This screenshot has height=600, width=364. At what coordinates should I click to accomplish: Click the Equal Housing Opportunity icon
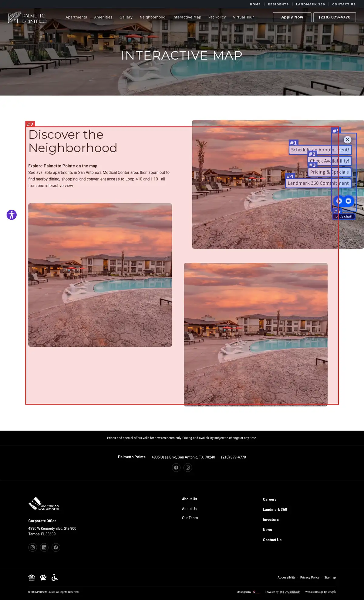tap(32, 577)
